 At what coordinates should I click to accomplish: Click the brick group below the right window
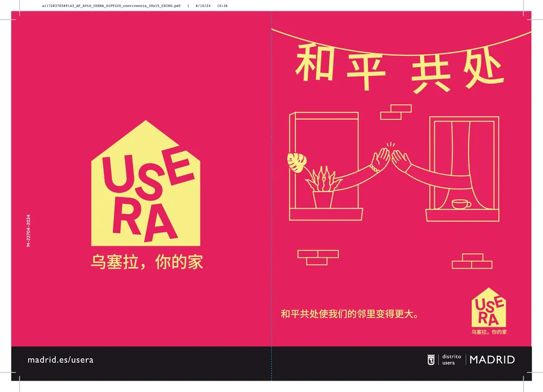tap(471, 261)
